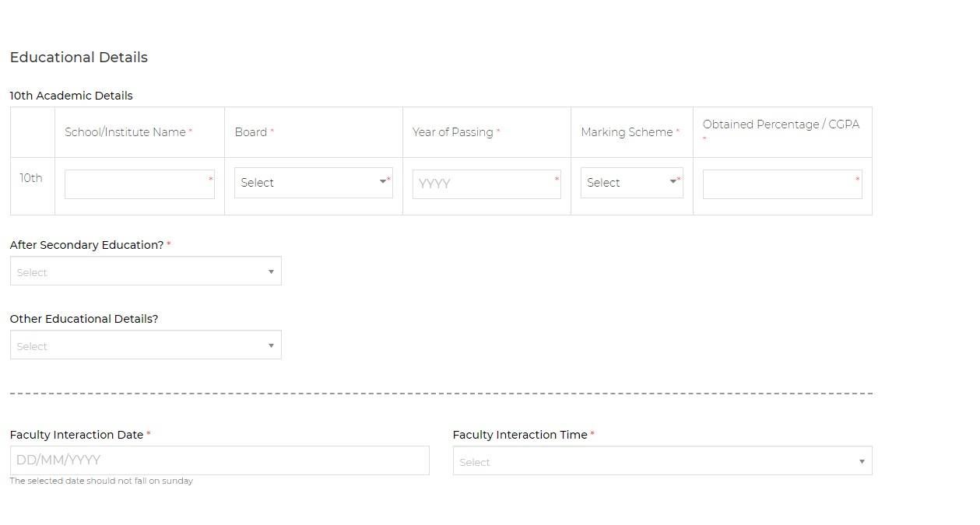Screen dimensions: 980x525
Task: Click the 10th Academic Details subheading
Action: pyautogui.click(x=71, y=96)
